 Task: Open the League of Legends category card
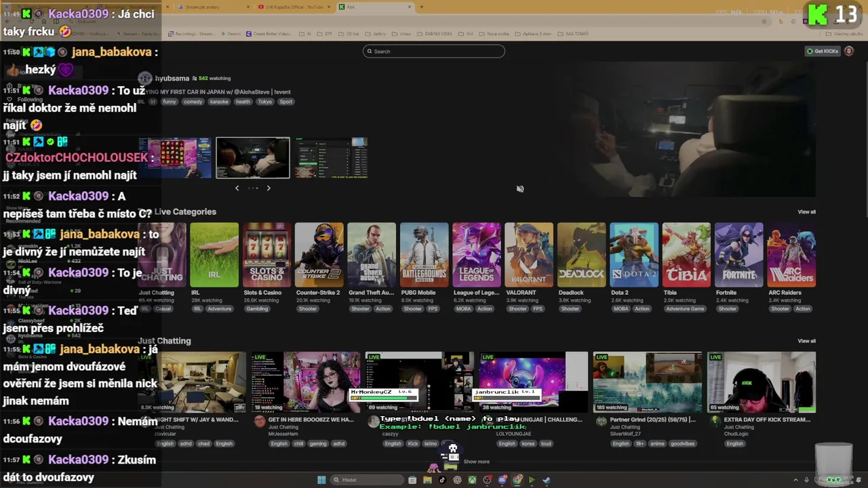coord(477,255)
